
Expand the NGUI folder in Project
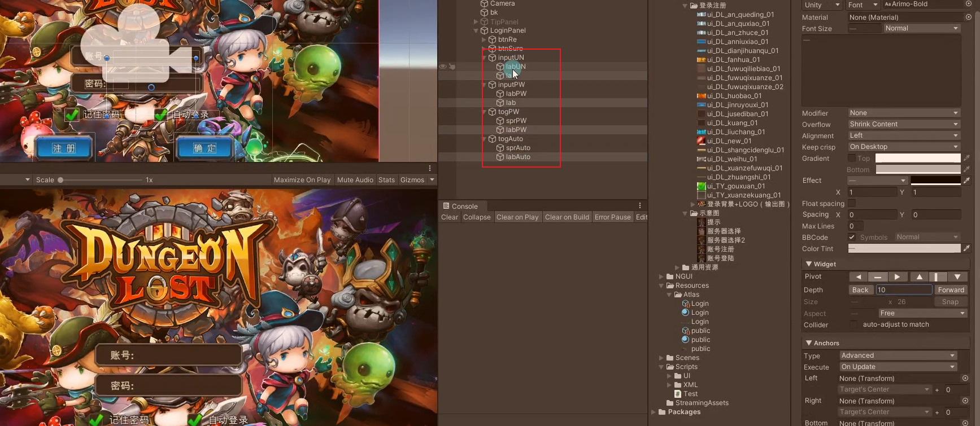tap(661, 276)
